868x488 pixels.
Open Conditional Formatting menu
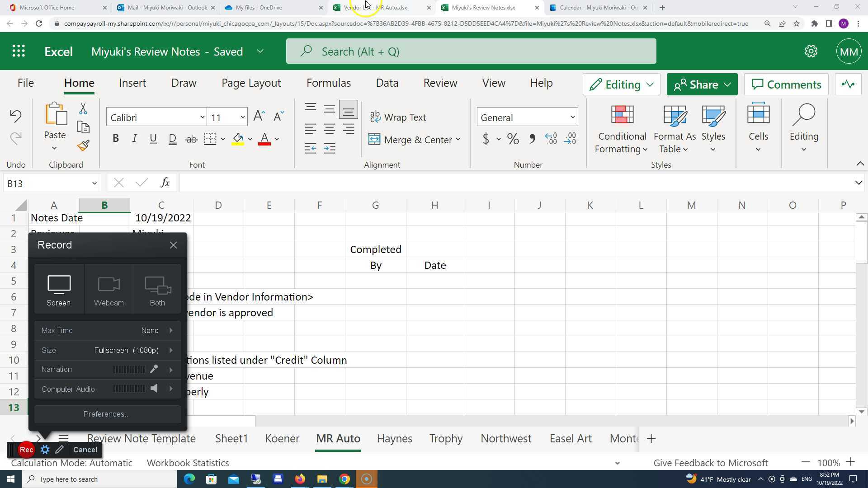click(x=622, y=129)
